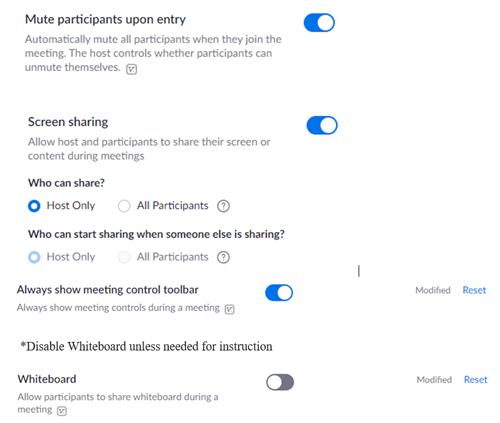This screenshot has height=423, width=500.
Task: Click info icon after 'controls during a meeting'
Action: click(x=229, y=309)
